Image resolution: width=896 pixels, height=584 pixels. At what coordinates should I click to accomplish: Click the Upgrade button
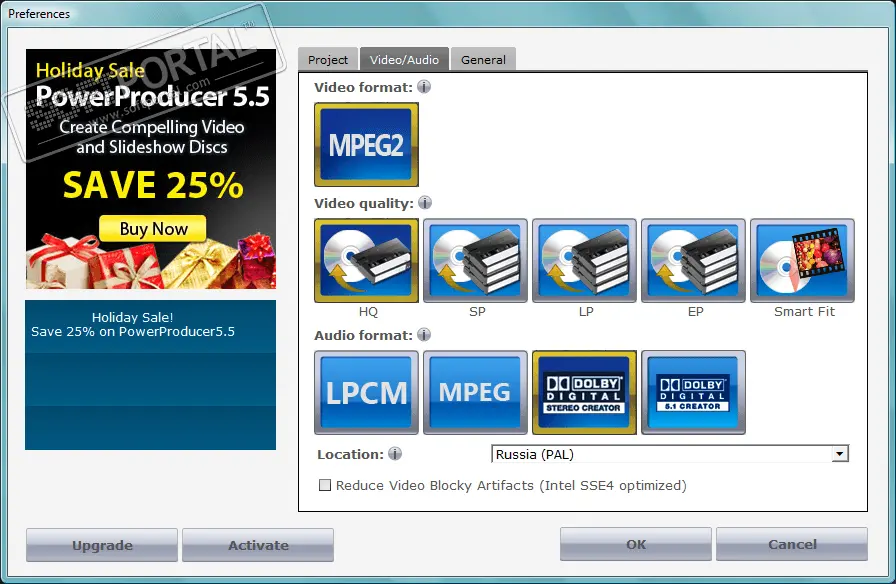point(102,546)
